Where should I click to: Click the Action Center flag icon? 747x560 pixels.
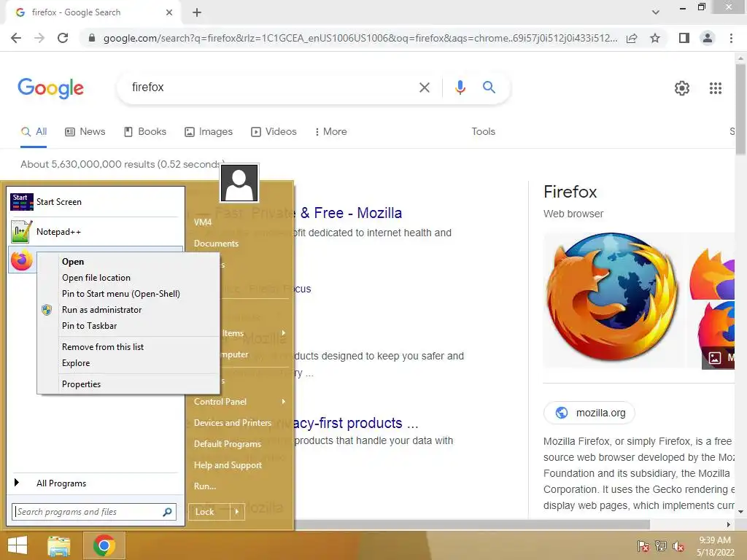point(643,545)
